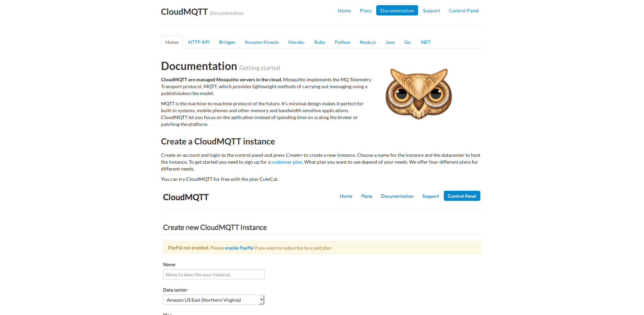Click the Name field label

(x=169, y=265)
